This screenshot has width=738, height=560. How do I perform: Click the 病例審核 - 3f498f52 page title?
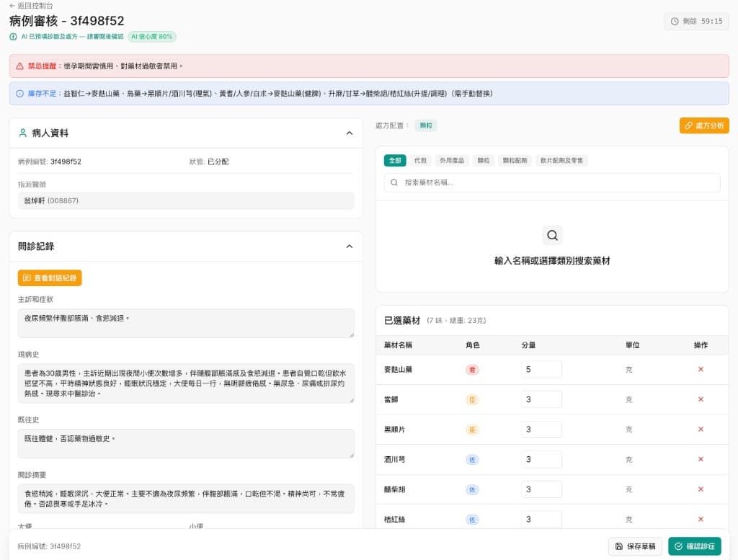[67, 21]
